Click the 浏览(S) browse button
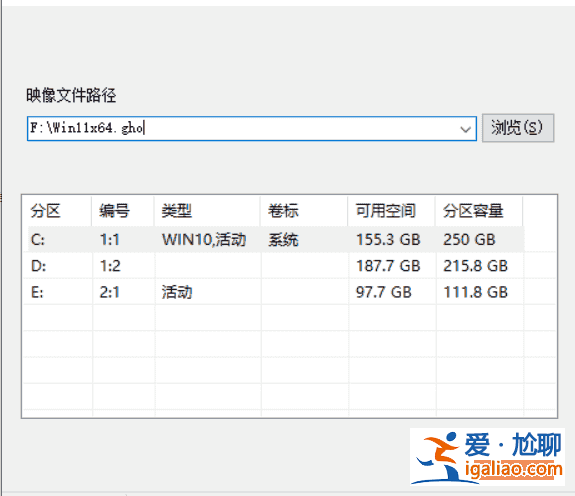This screenshot has height=496, width=575. point(517,128)
